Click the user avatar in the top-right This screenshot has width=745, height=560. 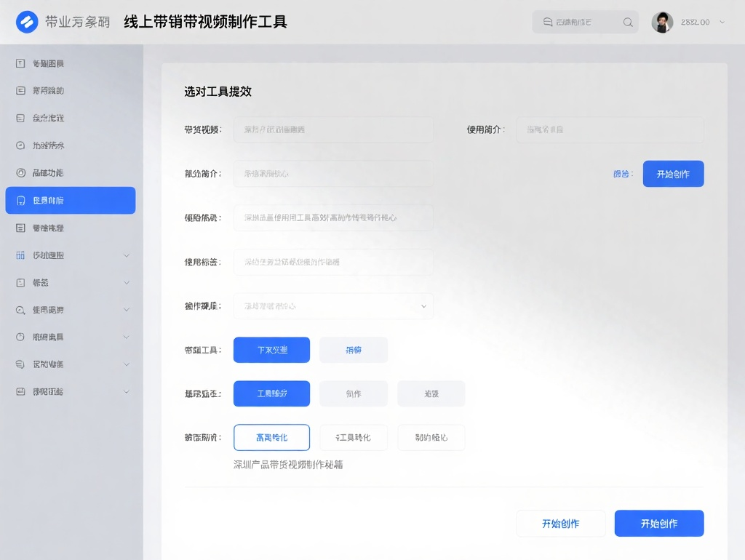coord(662,22)
